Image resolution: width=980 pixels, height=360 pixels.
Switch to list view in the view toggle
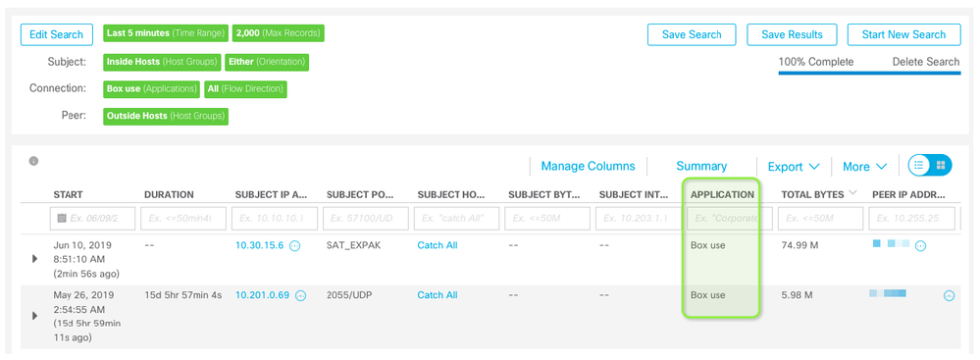919,166
